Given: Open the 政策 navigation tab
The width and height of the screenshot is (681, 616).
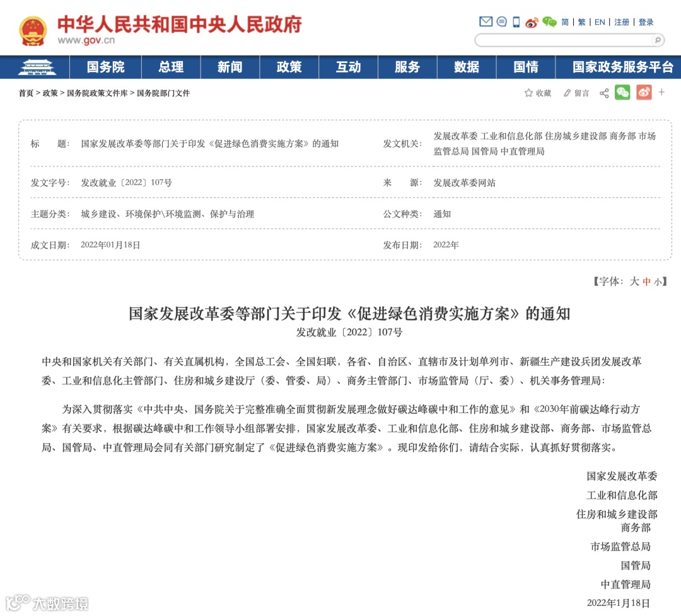Looking at the screenshot, I should [x=289, y=67].
